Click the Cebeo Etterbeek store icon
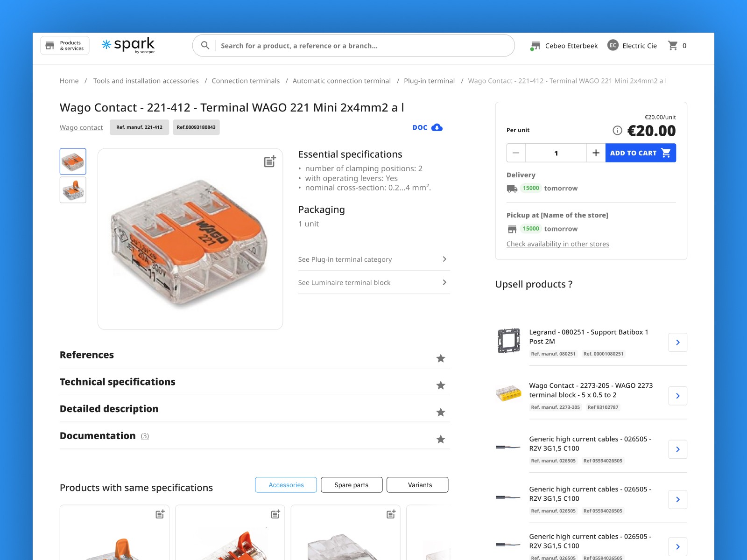Image resolution: width=747 pixels, height=560 pixels. 535,46
